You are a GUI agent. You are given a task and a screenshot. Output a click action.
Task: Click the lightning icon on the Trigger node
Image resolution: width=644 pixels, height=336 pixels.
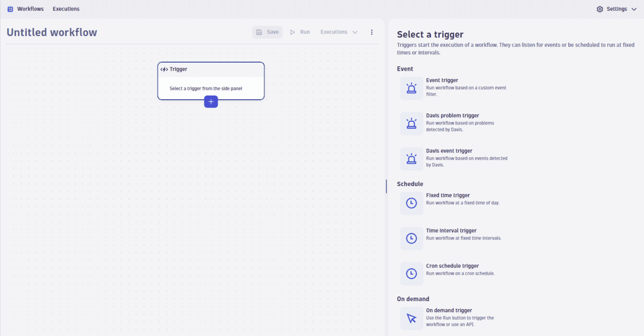click(163, 69)
